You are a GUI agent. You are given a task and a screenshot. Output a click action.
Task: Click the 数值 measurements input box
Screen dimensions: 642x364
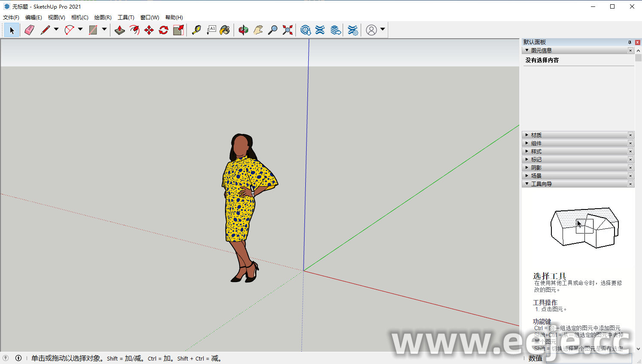[588, 358]
